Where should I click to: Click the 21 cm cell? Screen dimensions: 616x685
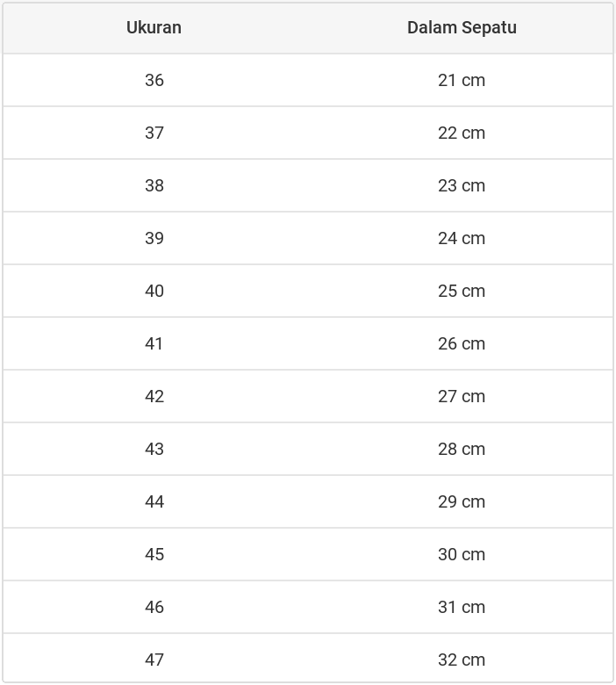[462, 80]
